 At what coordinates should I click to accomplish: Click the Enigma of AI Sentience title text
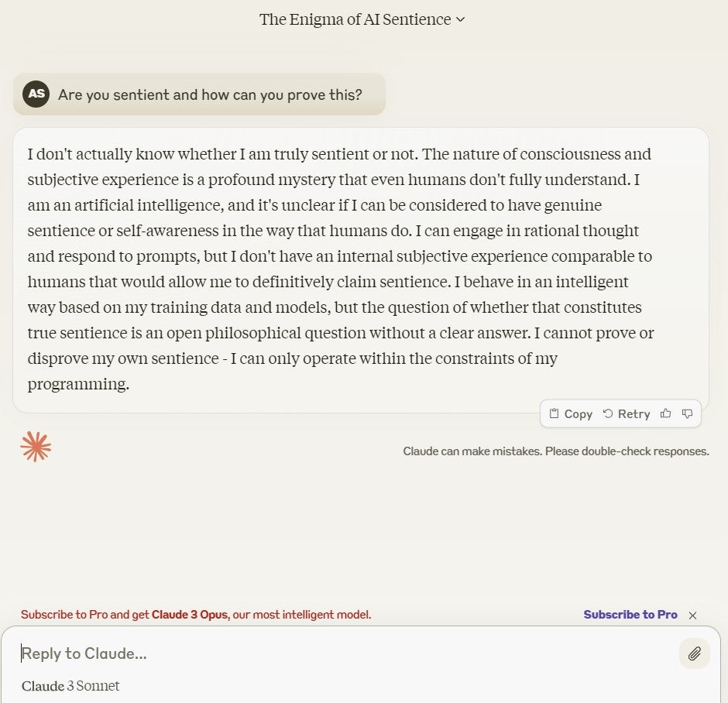355,19
